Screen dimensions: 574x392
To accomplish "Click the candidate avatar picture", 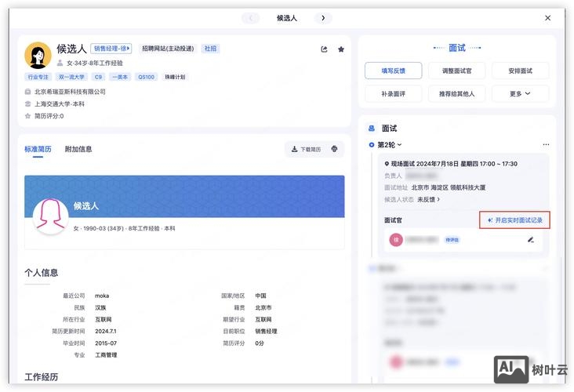I will (38, 56).
